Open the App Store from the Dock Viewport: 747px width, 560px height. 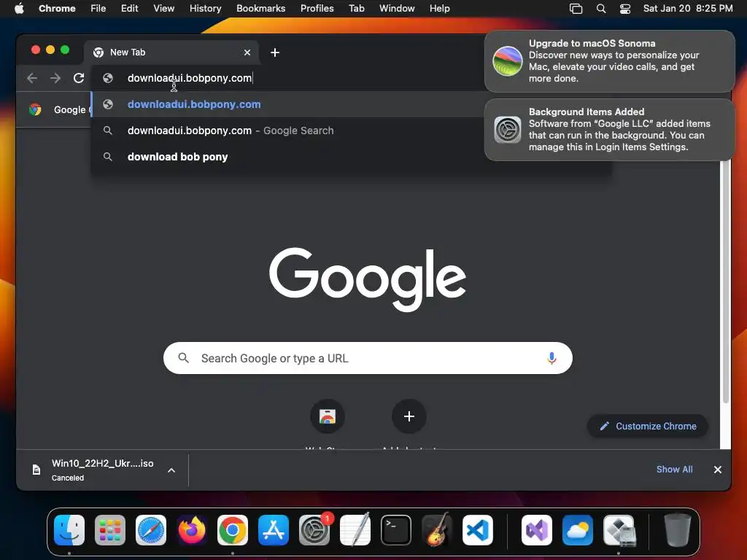point(274,530)
